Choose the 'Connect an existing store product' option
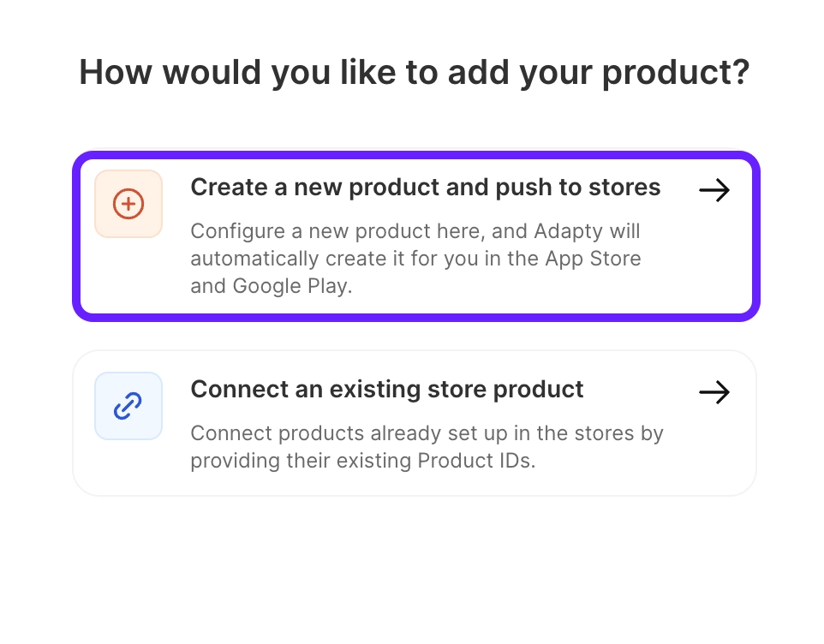Viewport: 824px width, 644px height. [415, 422]
